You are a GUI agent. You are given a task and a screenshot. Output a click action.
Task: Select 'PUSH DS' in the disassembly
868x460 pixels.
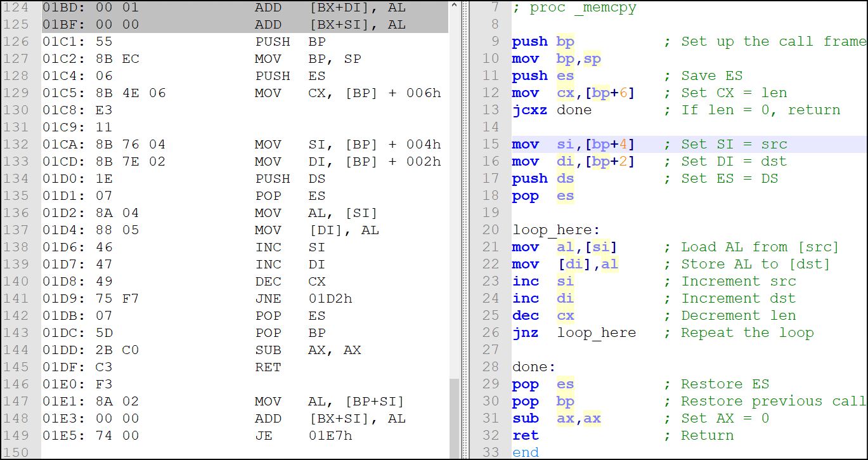tap(290, 180)
